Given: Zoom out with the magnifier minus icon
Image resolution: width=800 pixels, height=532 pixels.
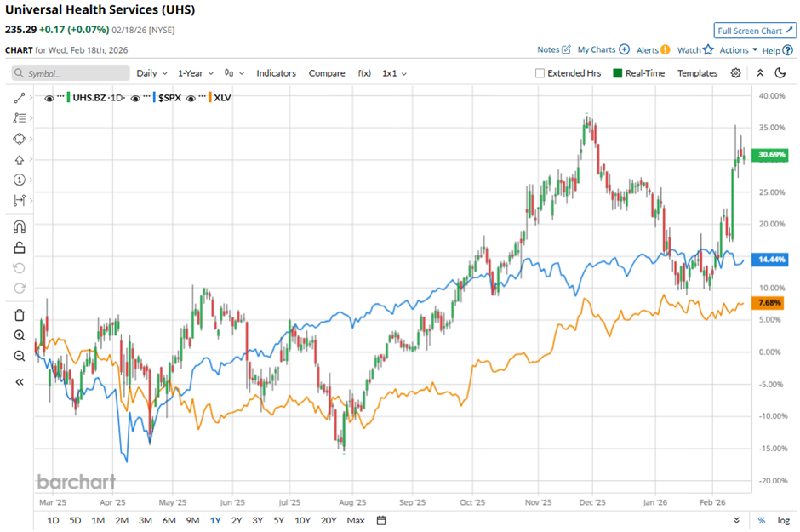Looking at the screenshot, I should 20,356.
